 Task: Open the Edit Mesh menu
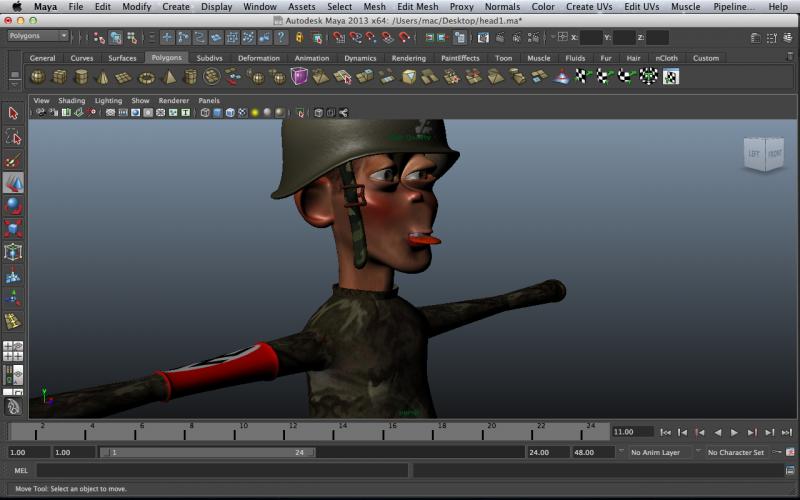point(417,7)
